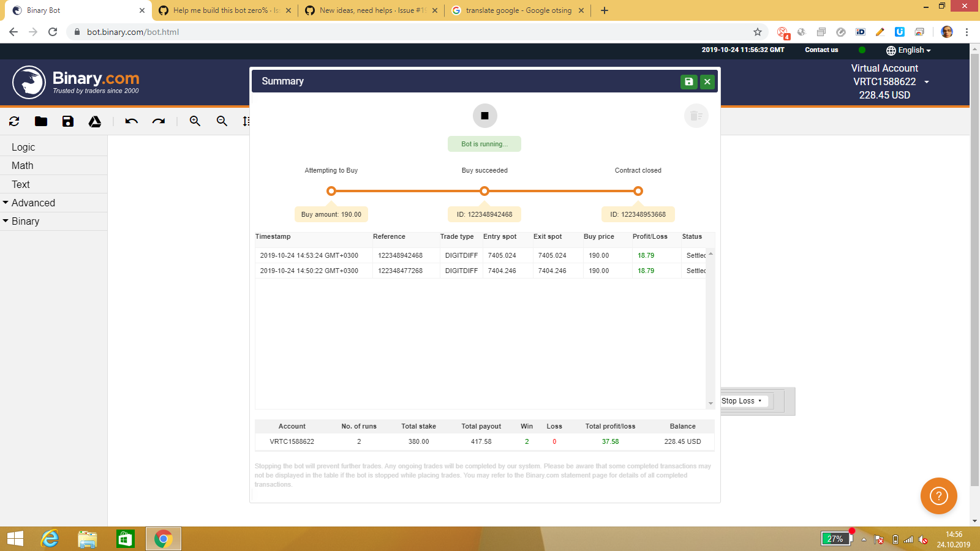Stop the running bot
Screen dimensions: 980x551
click(x=484, y=115)
